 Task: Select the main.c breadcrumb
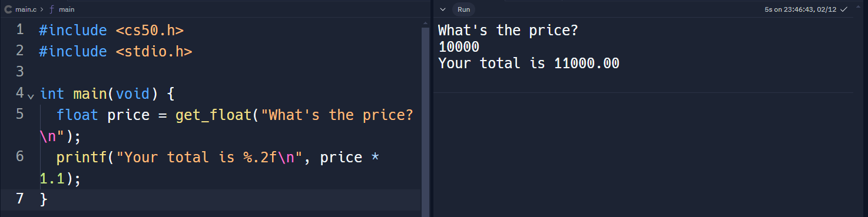(25, 9)
